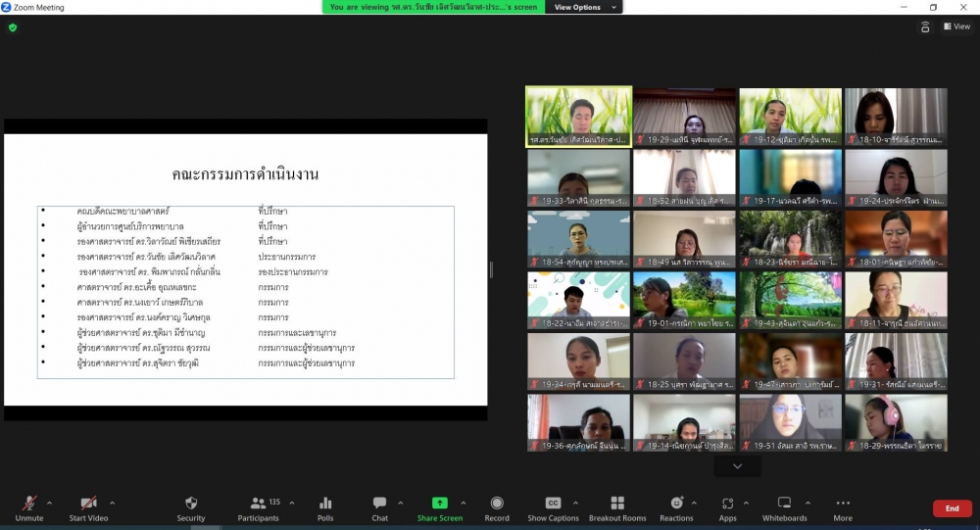Click the green encryption shield icon
The image size is (980, 530).
point(13,27)
